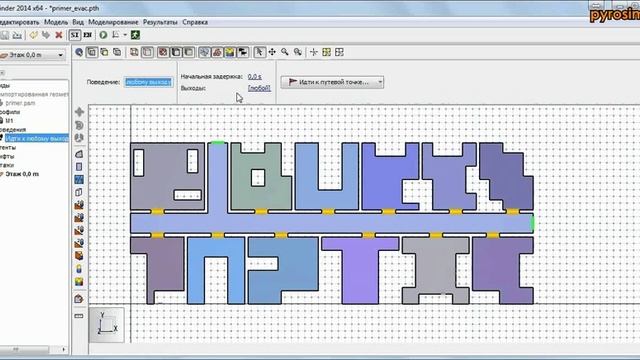The width and height of the screenshot is (640, 360).
Task: Select the add occupant group tool
Action: [x=79, y=282]
